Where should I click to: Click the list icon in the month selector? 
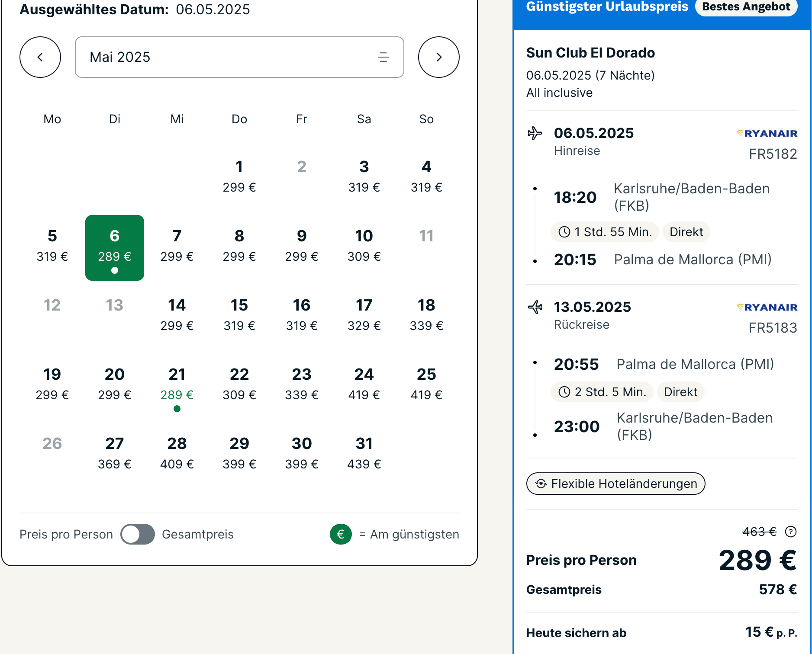click(x=383, y=57)
